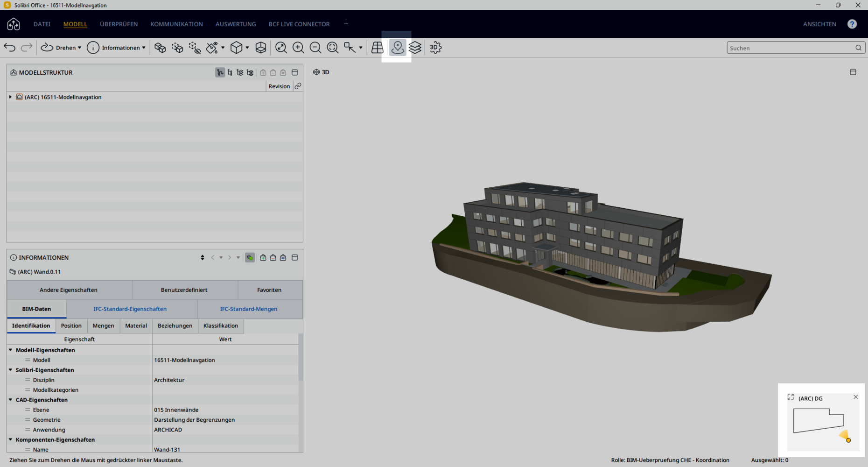Open the IFC-Standard-Mengen tab
The height and width of the screenshot is (467, 868).
coord(249,309)
